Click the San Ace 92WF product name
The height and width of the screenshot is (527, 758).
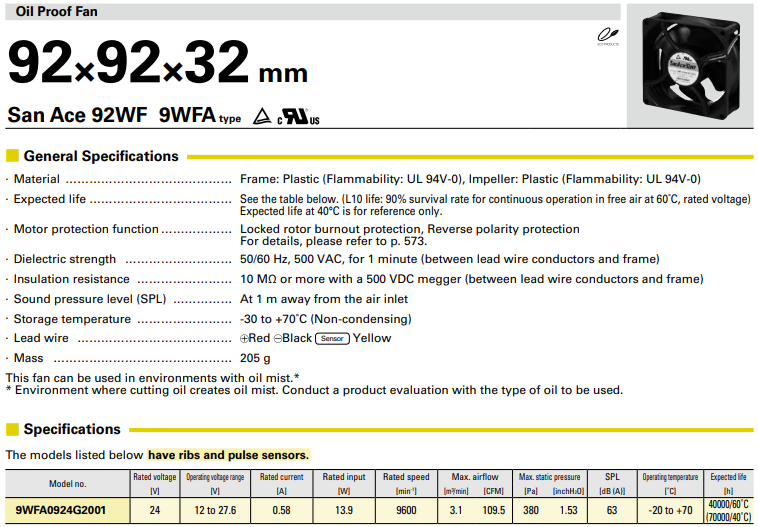tap(77, 116)
